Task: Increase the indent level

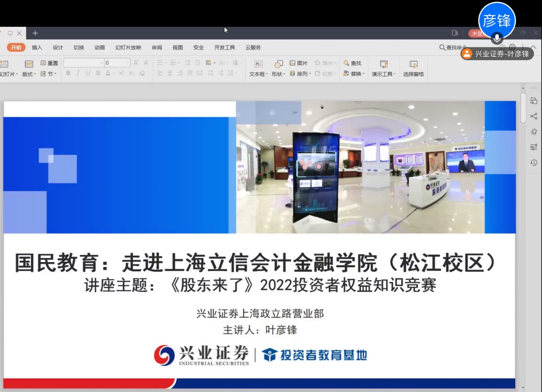Action: [x=198, y=63]
